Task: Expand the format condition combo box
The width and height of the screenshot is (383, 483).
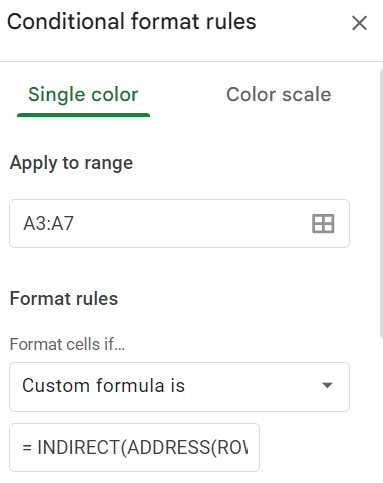Action: point(179,387)
